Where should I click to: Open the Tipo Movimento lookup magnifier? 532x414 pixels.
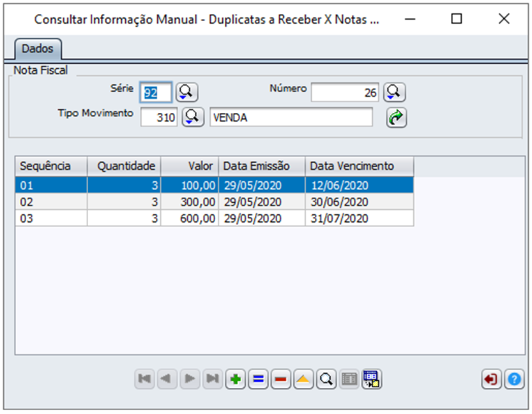click(193, 117)
